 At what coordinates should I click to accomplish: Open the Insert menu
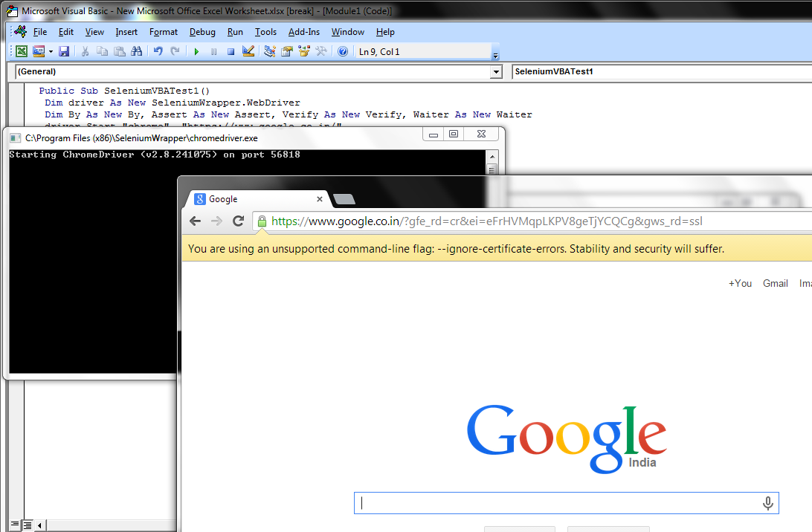click(x=126, y=32)
